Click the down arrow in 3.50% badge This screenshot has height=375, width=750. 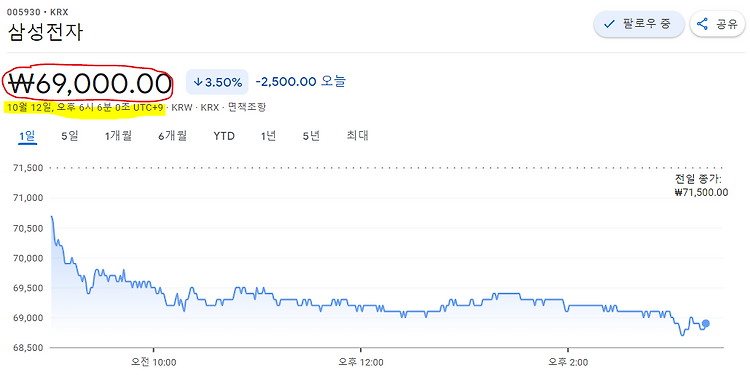(x=197, y=82)
